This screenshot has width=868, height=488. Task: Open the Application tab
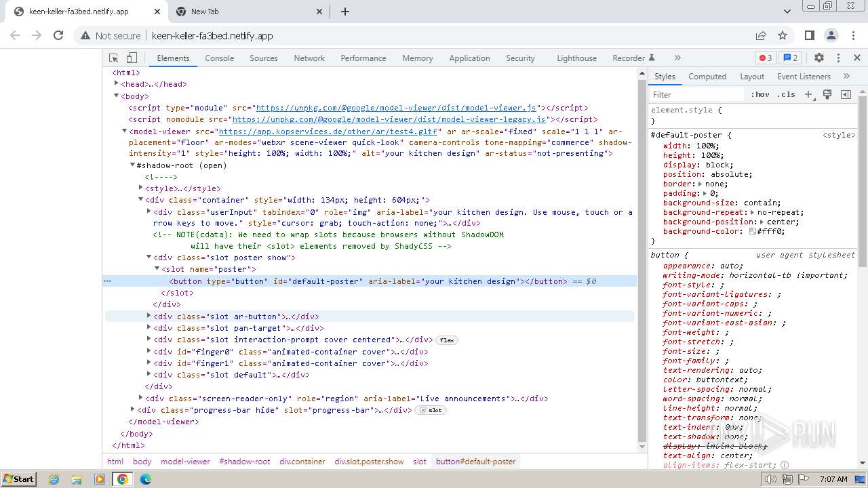click(x=469, y=58)
